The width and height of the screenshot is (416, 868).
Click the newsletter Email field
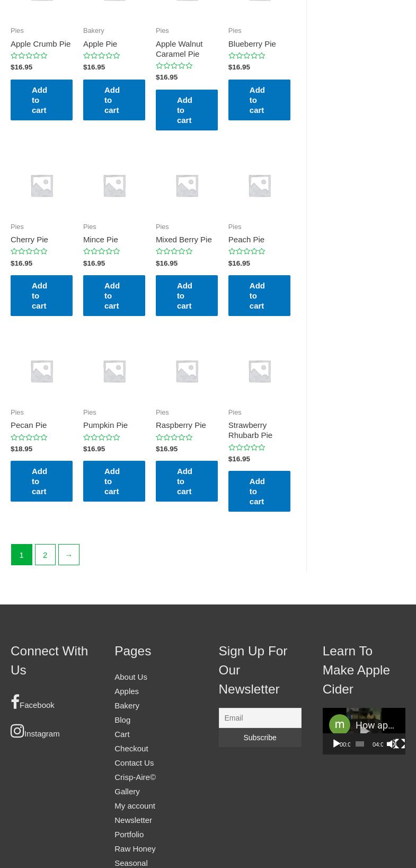(260, 718)
